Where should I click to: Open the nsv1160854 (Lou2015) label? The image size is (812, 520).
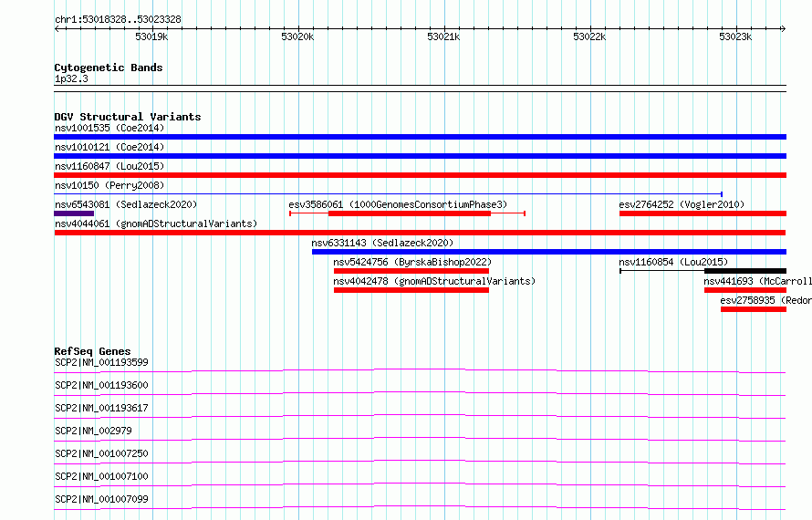[673, 262]
